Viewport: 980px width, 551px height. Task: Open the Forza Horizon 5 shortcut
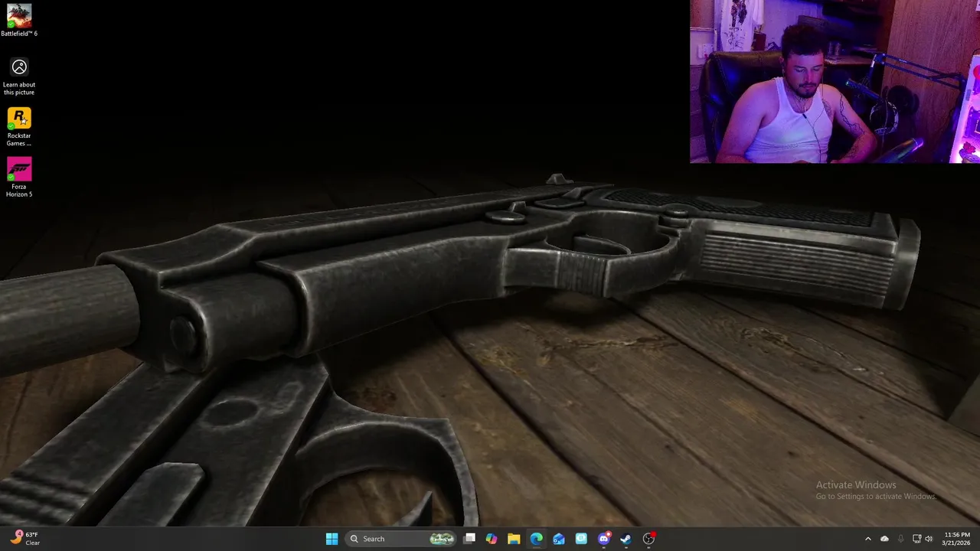(19, 178)
